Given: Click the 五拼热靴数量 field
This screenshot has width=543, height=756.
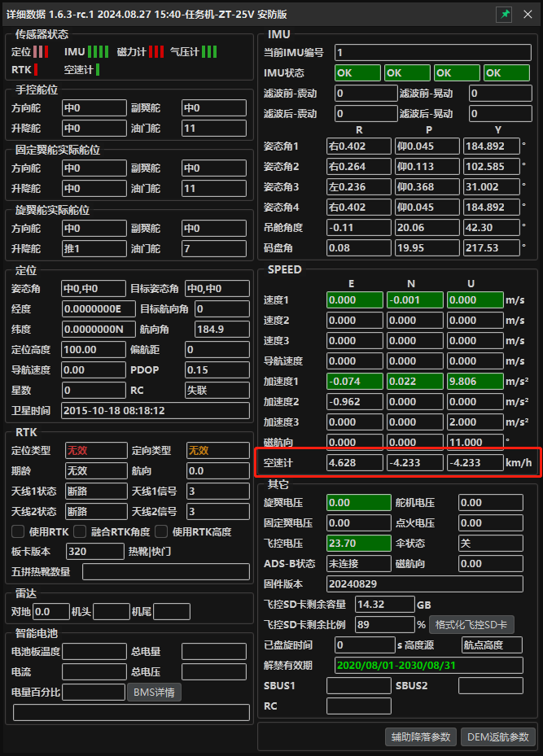Looking at the screenshot, I should click(x=166, y=572).
